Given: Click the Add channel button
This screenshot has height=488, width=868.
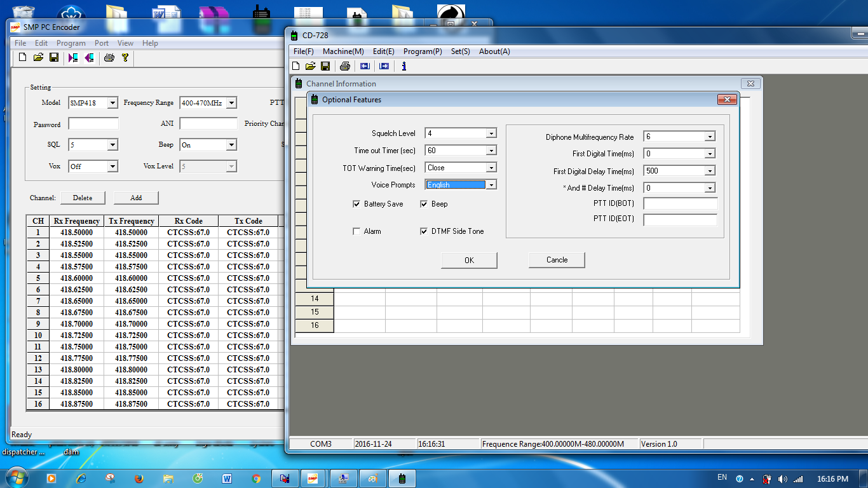Looking at the screenshot, I should (x=136, y=198).
